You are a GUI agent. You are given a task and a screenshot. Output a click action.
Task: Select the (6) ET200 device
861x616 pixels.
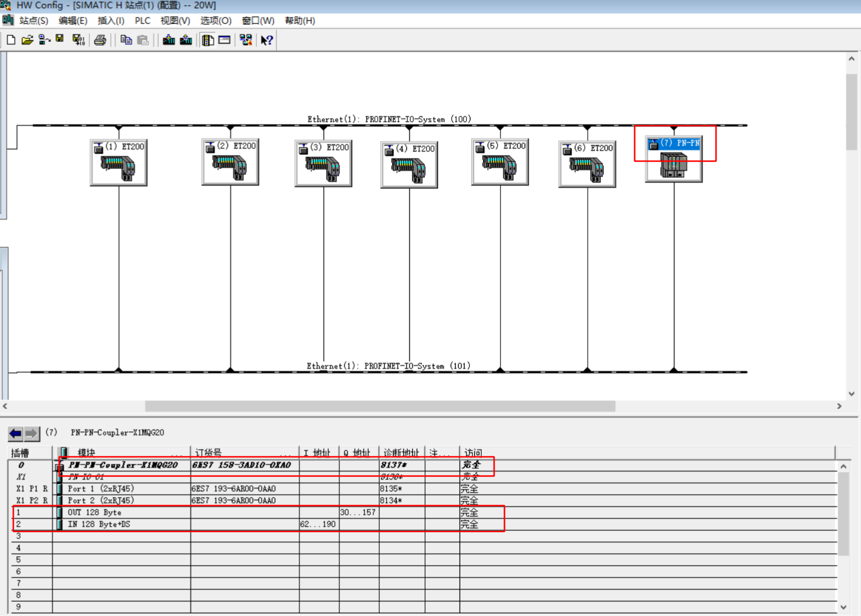click(x=587, y=164)
